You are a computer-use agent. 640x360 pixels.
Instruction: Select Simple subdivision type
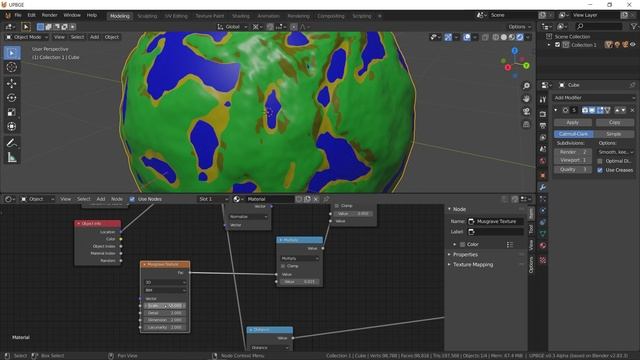click(614, 134)
